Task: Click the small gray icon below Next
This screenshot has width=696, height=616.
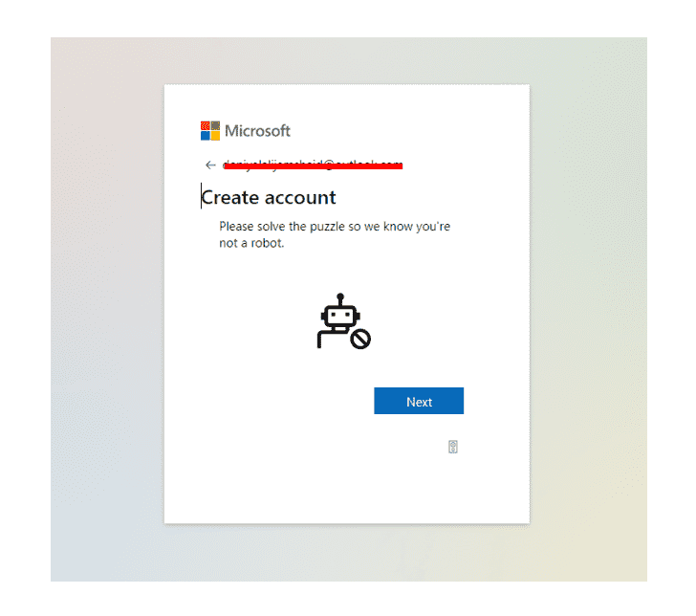Action: click(x=453, y=447)
